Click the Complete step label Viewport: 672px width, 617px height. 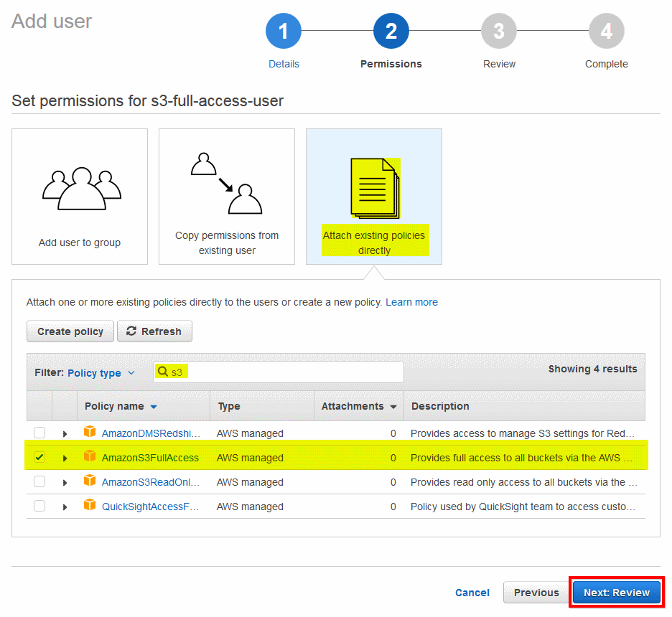coord(607,64)
